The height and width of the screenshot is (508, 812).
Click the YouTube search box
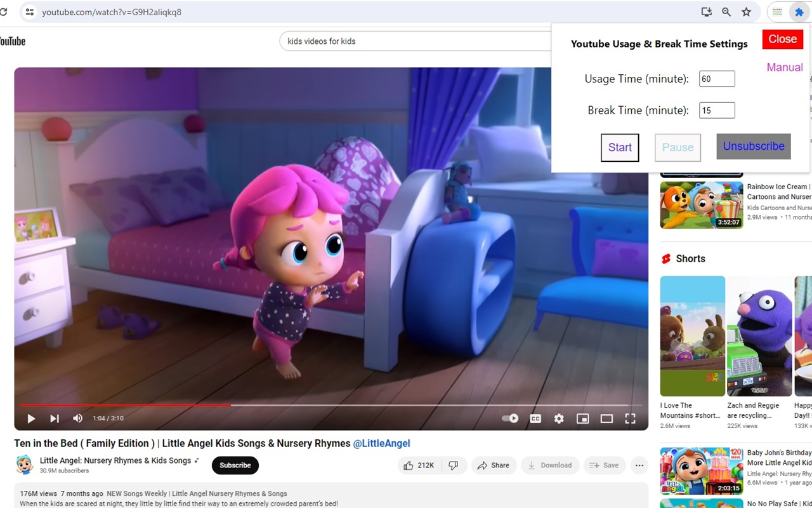(416, 41)
